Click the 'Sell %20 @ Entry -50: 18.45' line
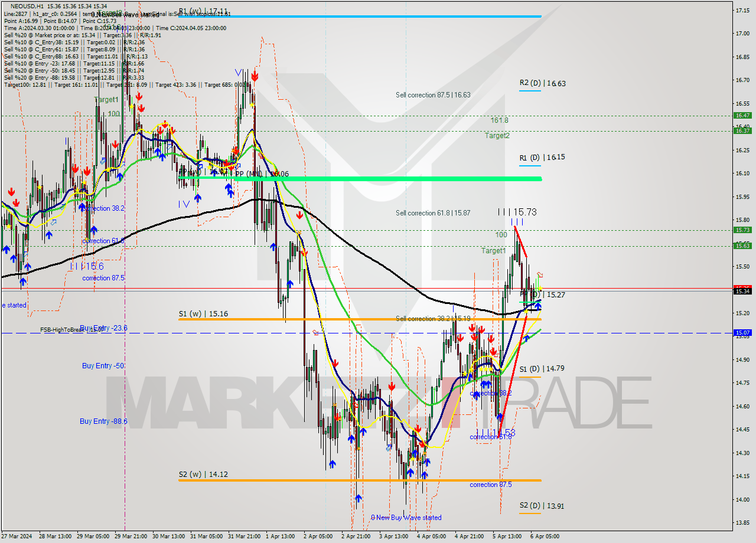Viewport: 756px width, 543px height. pyautogui.click(x=74, y=70)
